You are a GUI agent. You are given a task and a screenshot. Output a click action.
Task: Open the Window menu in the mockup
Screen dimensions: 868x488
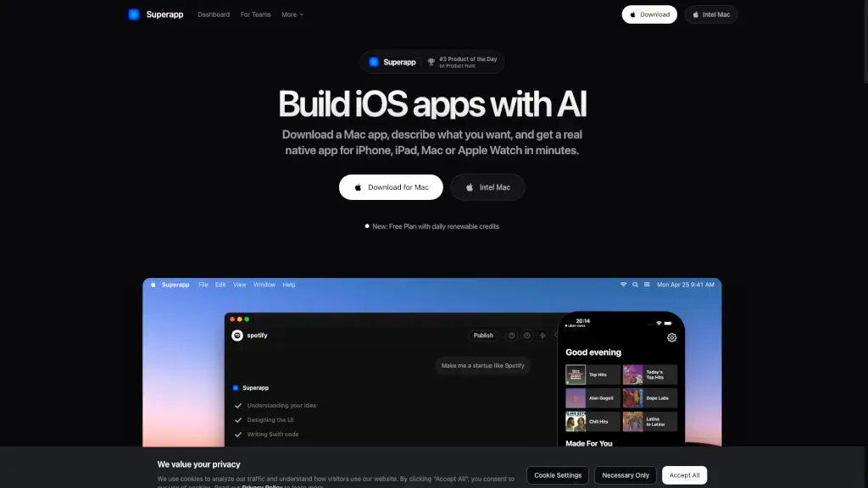[x=264, y=285]
